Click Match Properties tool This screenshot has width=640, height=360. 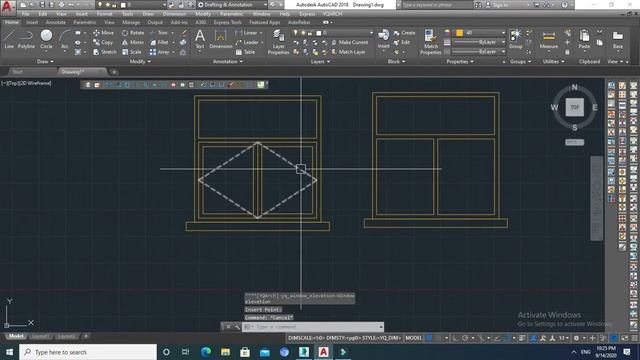click(431, 42)
